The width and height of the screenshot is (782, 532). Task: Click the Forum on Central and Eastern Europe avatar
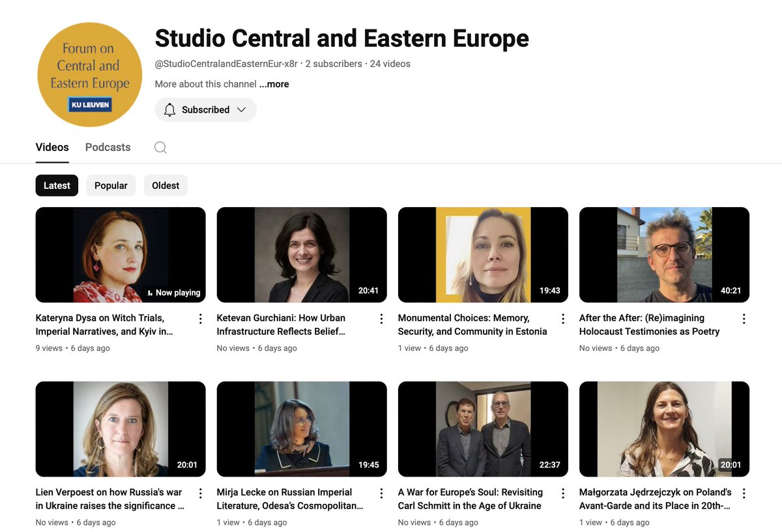tap(89, 74)
